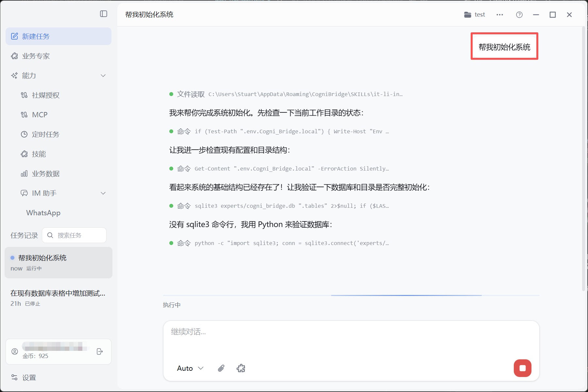Viewport: 588px width, 392px height.
Task: Click the logout icon
Action: [100, 351]
